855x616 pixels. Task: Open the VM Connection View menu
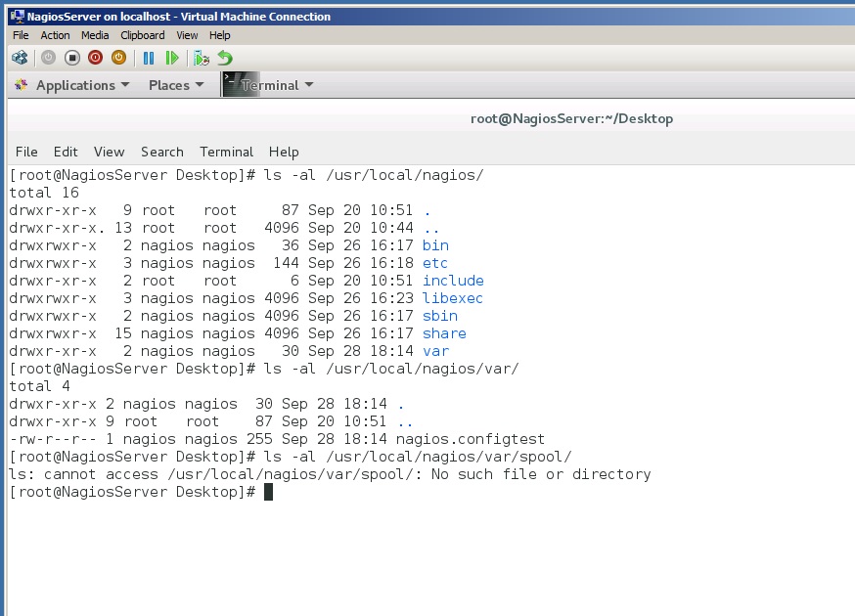187,35
